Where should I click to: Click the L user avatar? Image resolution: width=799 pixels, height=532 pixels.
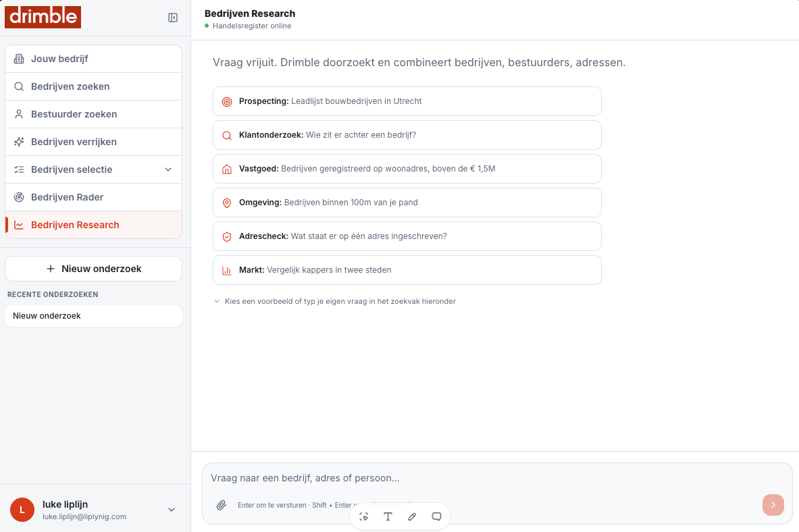[22, 510]
